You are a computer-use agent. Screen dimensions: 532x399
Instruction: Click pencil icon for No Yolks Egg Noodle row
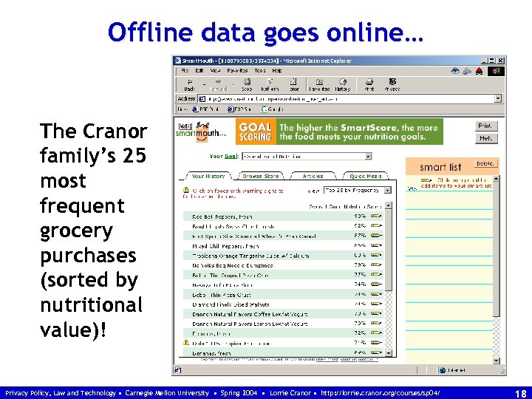(376, 265)
